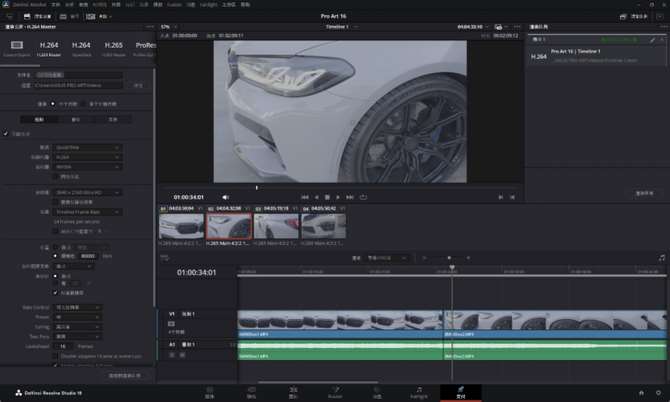Open the File settings tab
This screenshot has width=670, height=402.
click(x=112, y=118)
